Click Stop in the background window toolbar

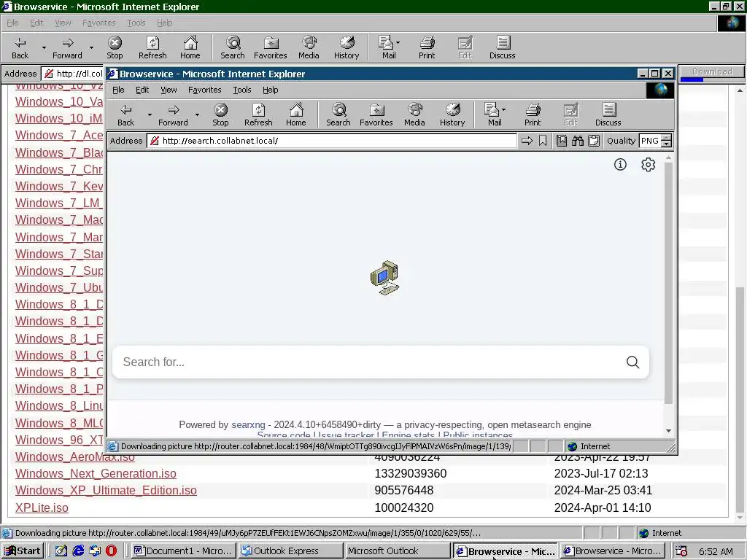pyautogui.click(x=115, y=47)
